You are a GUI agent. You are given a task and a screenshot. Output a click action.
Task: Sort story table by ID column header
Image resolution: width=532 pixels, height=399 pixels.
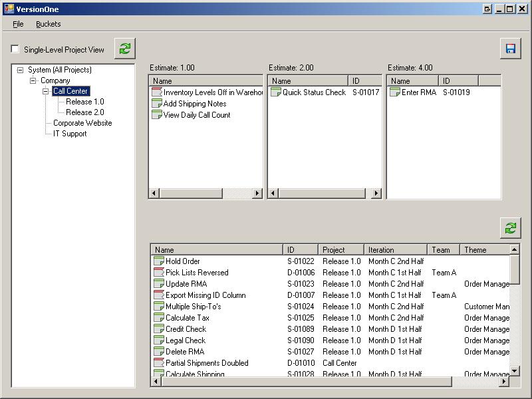[301, 250]
